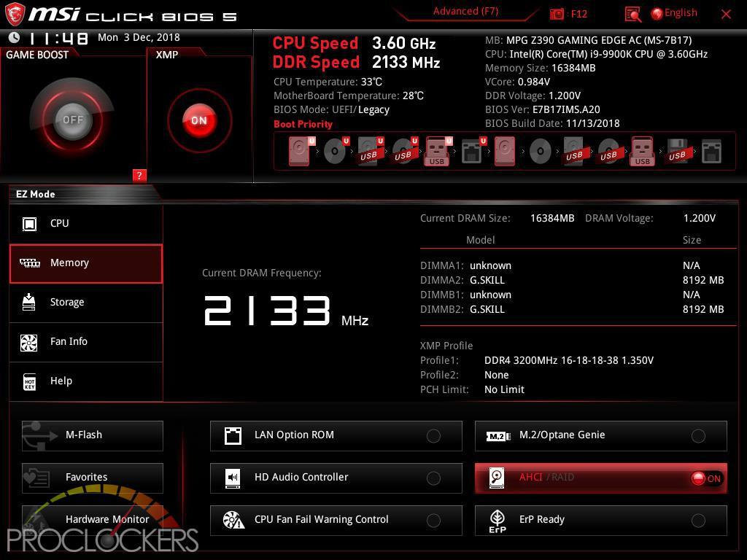Change language via English label

click(681, 13)
